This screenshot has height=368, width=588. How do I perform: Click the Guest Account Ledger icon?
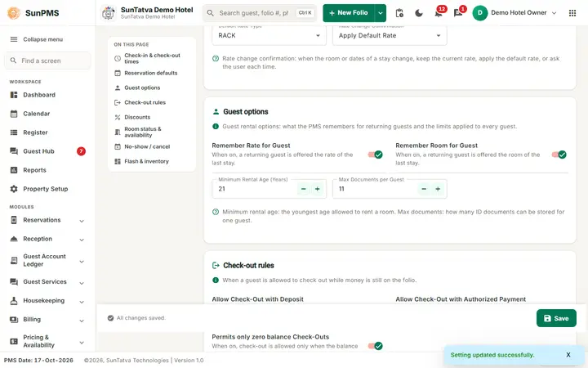[x=14, y=260]
